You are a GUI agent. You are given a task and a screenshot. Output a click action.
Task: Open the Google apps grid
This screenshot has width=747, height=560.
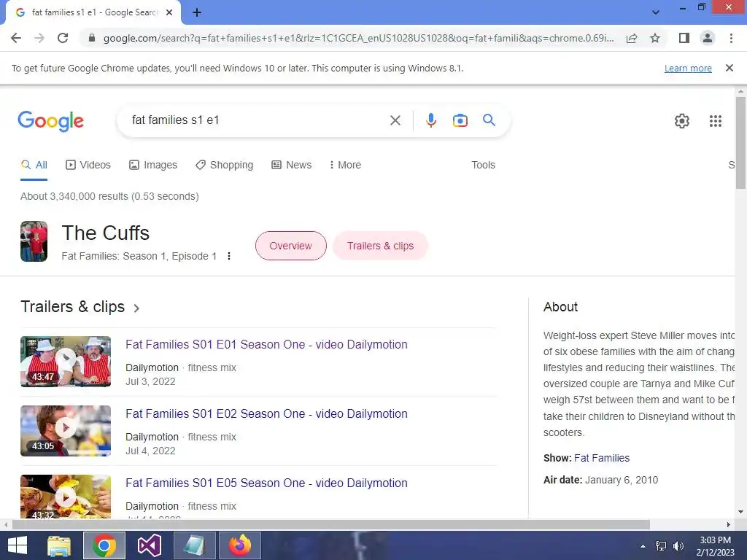[x=715, y=121]
